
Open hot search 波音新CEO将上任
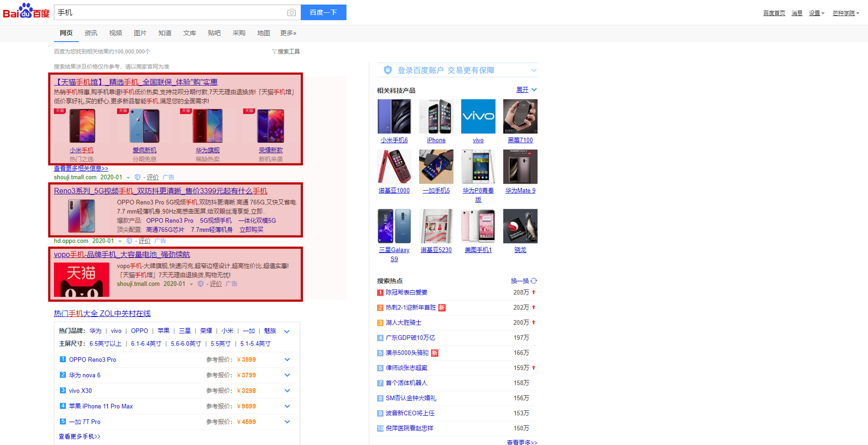pyautogui.click(x=410, y=413)
